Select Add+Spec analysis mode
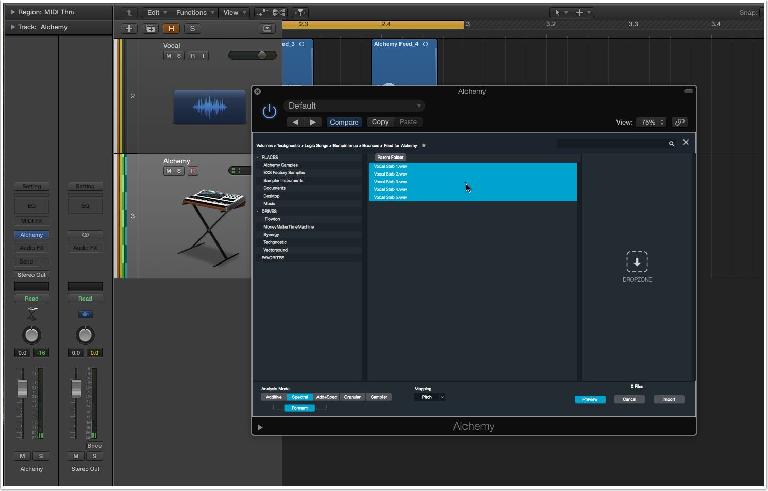 tap(326, 397)
